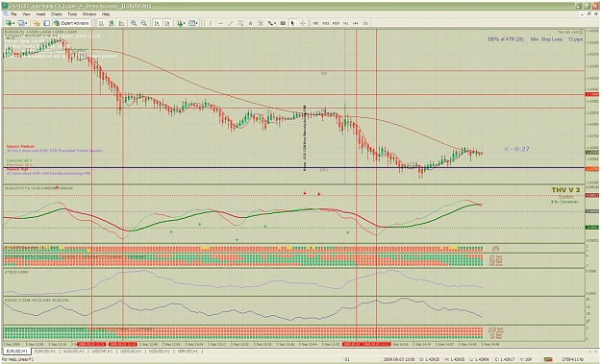
Task: Expand the Profiles dropdown arrow
Action: tap(26, 23)
